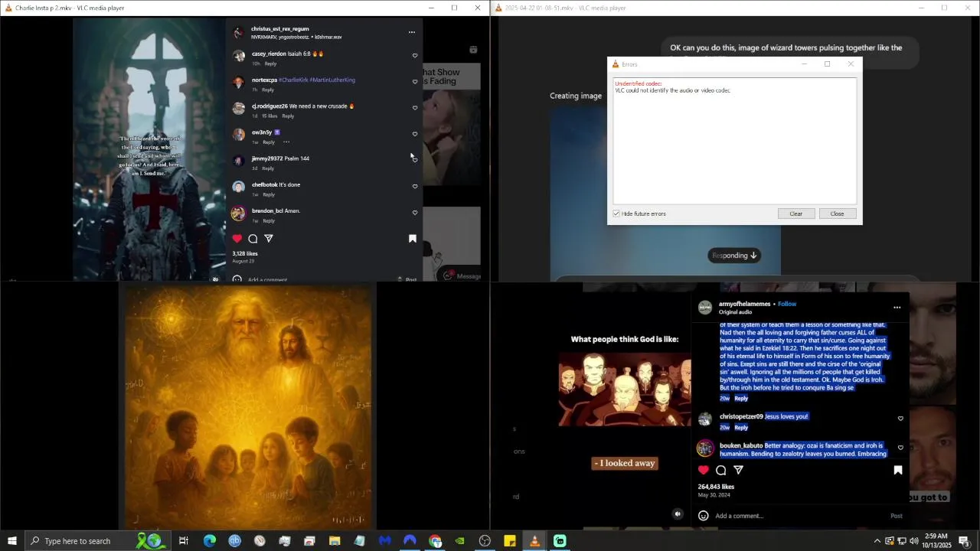This screenshot has height=551, width=980.
Task: Toggle bookmark icon on armyofhelamemes post
Action: tap(898, 470)
